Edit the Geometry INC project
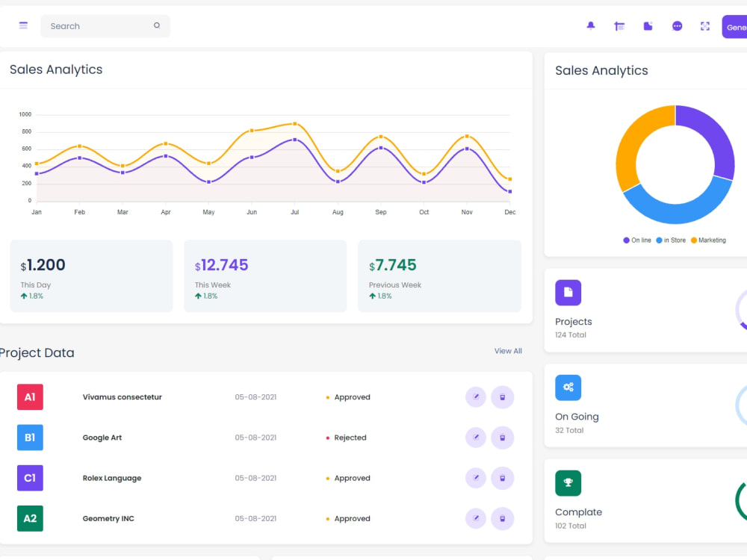 (475, 519)
